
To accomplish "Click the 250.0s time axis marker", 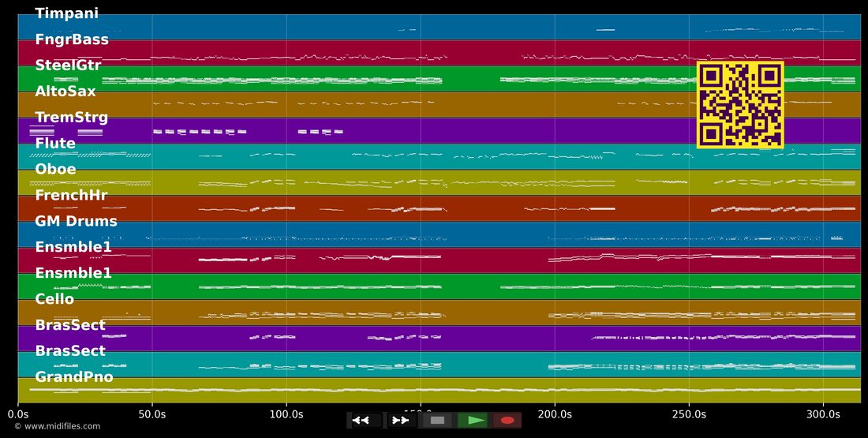I will pyautogui.click(x=689, y=414).
